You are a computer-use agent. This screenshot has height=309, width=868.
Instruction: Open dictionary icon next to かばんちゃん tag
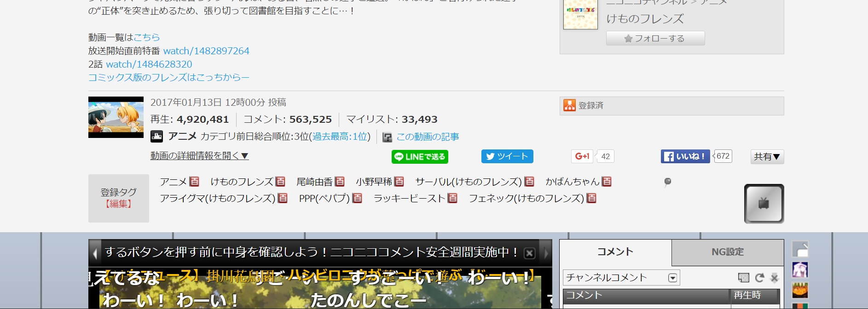click(607, 182)
